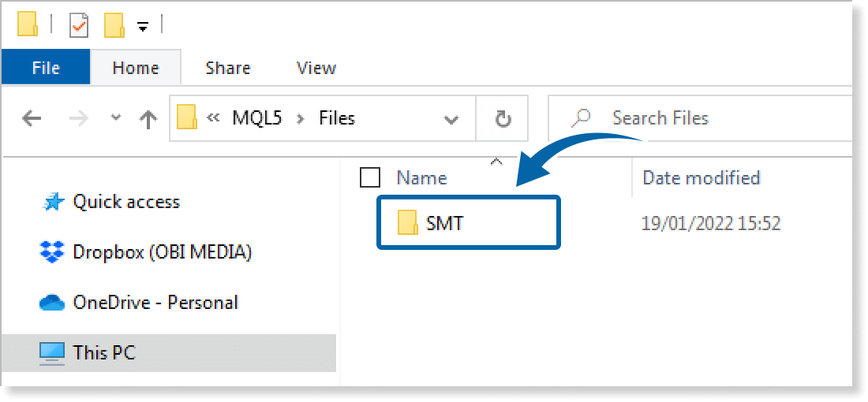Image resolution: width=868 pixels, height=402 pixels.
Task: Open Quick access in the sidebar
Action: (x=125, y=202)
